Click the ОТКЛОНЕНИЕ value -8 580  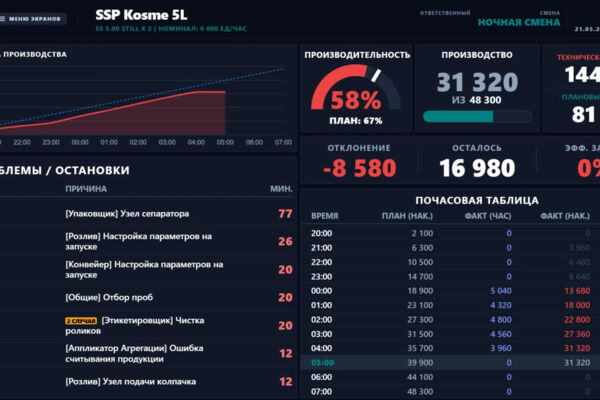tap(359, 168)
